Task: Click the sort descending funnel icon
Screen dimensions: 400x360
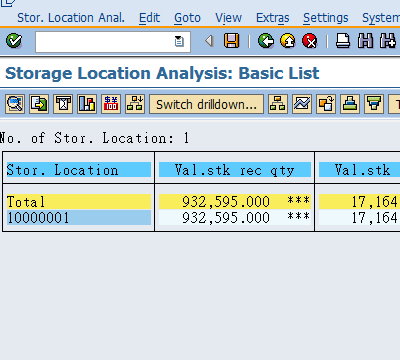Action: point(374,104)
